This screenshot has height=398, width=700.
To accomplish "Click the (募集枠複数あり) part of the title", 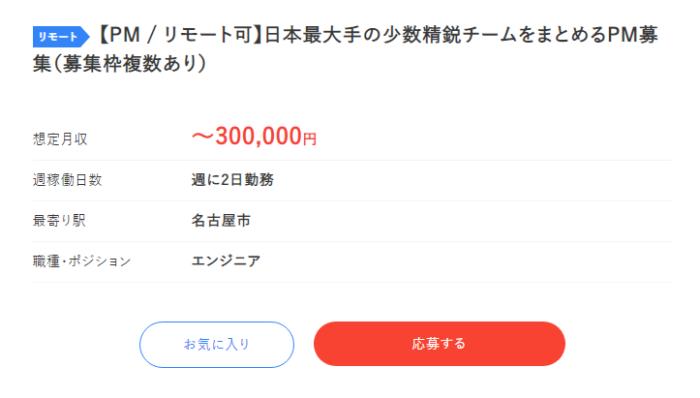I will pyautogui.click(x=130, y=63).
